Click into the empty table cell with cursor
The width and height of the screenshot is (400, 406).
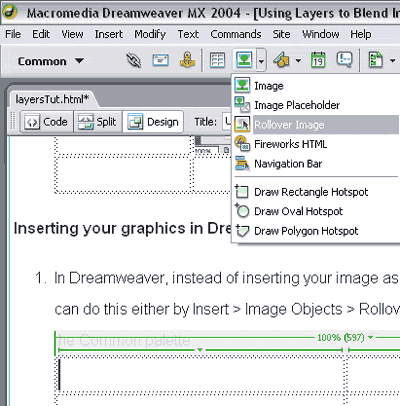coord(200,374)
